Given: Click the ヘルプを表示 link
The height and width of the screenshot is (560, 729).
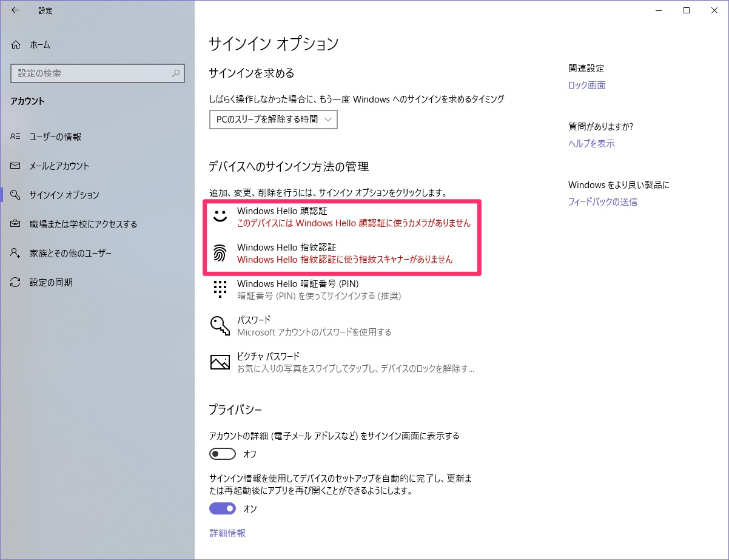Looking at the screenshot, I should coord(591,144).
